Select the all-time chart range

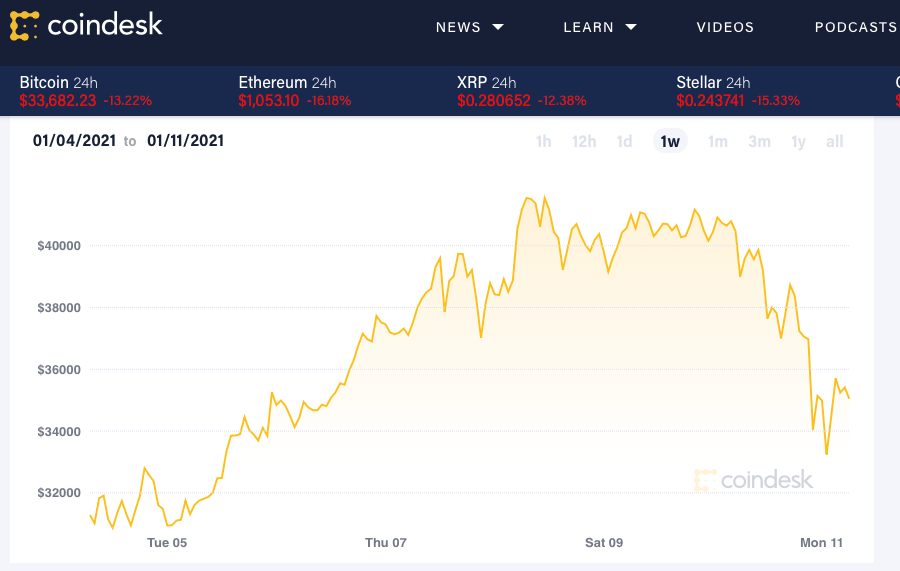click(835, 141)
